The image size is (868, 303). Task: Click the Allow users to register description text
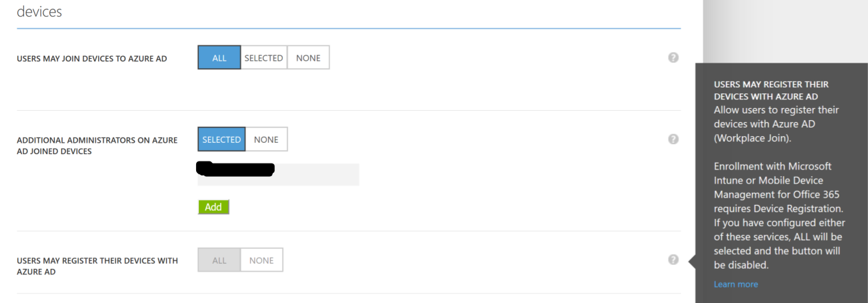(776, 123)
